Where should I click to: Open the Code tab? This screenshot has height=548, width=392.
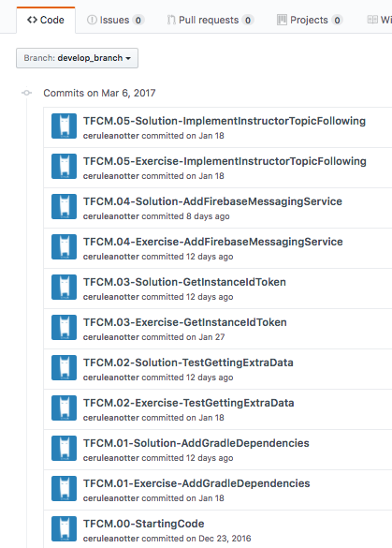coord(46,20)
